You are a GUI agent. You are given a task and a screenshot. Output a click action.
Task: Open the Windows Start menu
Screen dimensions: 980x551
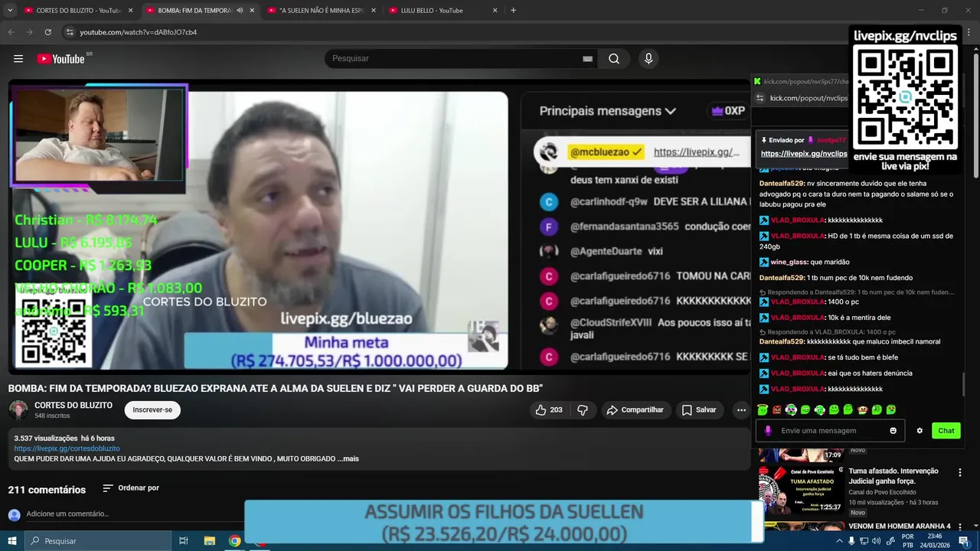pos(12,541)
